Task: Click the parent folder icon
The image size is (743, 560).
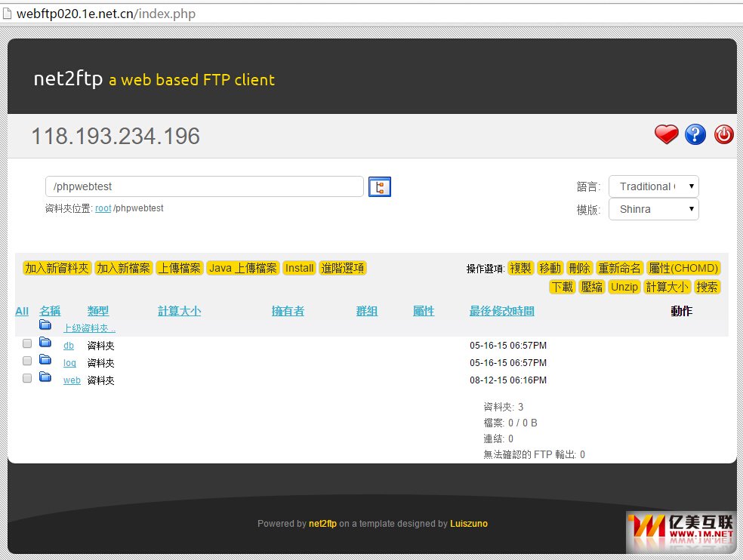Action: 45,325
